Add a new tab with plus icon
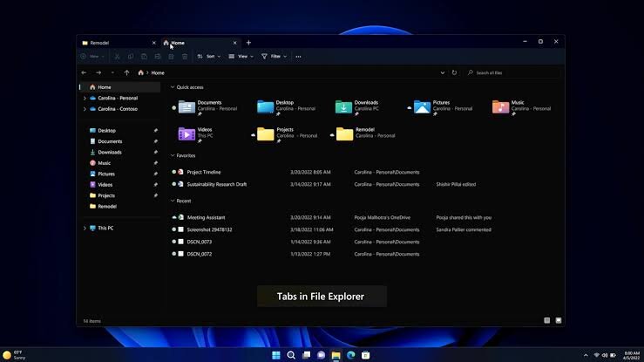Screen dimensions: 644x362 tap(248, 43)
